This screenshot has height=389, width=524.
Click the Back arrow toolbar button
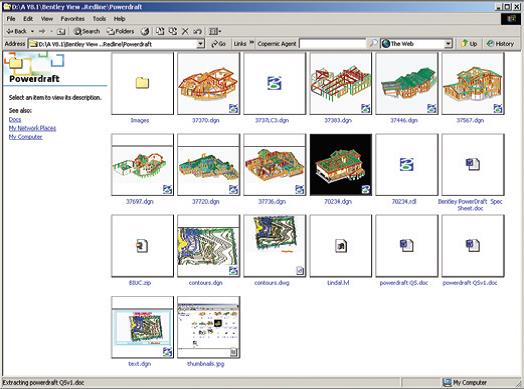17,31
